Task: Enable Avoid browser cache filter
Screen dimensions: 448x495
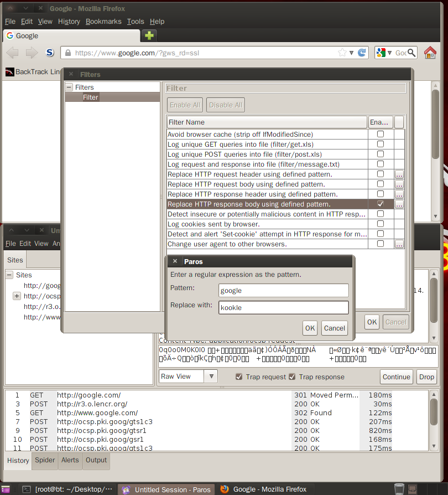Action: (x=381, y=134)
